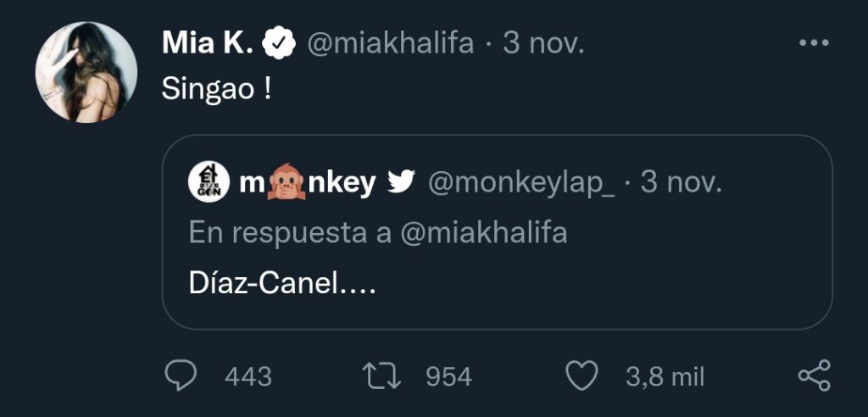This screenshot has width=868, height=417.
Task: Click the quoted tweet's 3 nov. date
Action: [x=682, y=183]
